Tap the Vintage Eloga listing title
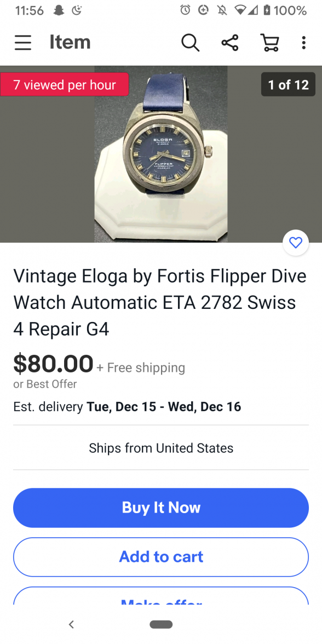This screenshot has height=644, width=322. coord(160,302)
